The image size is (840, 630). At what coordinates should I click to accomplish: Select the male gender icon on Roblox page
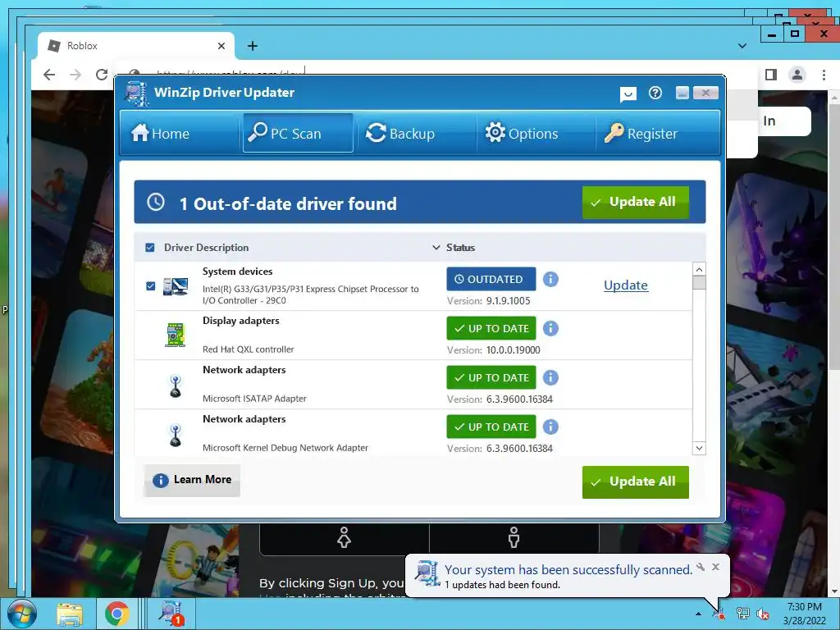[514, 537]
